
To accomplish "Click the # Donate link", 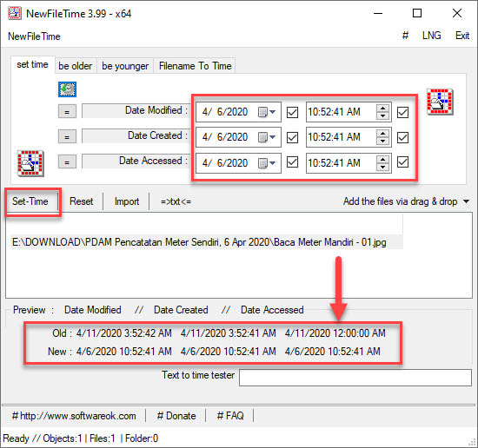I will click(176, 416).
